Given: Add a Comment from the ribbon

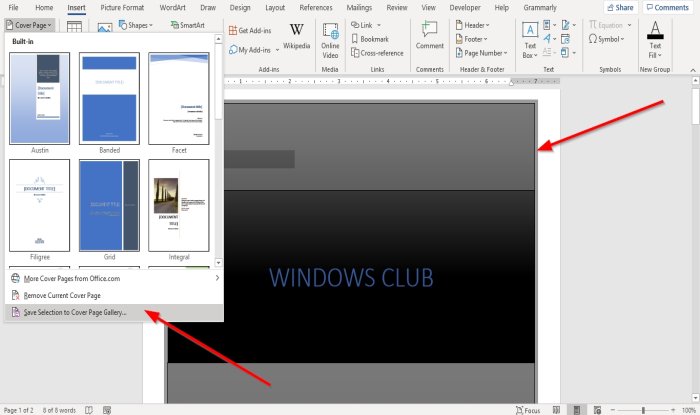Looking at the screenshot, I should pyautogui.click(x=429, y=36).
